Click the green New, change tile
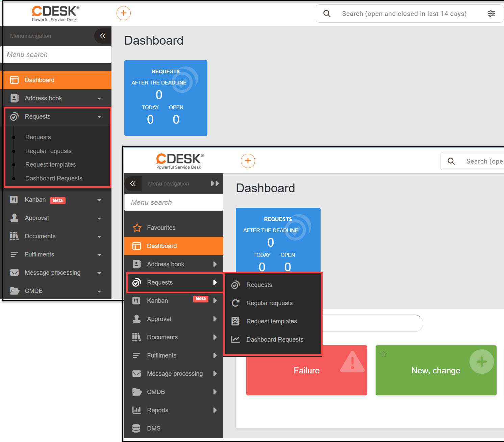Screen dimensions: 504x442 [x=436, y=370]
